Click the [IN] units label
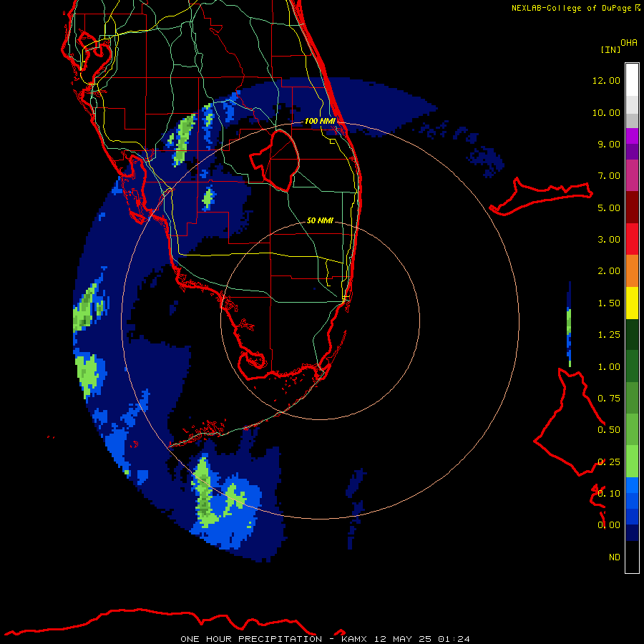This screenshot has width=644, height=644. (x=611, y=49)
